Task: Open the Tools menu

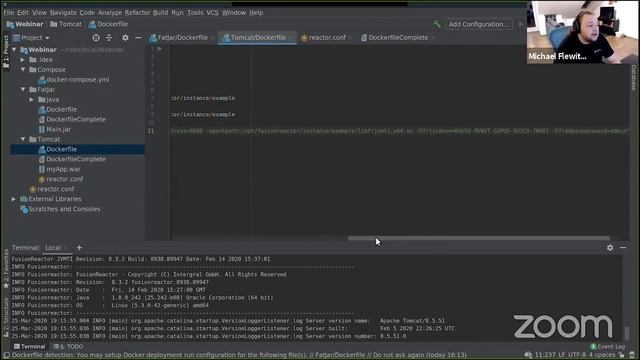Action: click(x=195, y=13)
